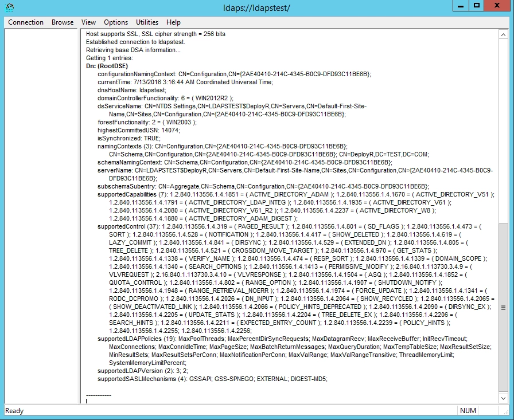The width and height of the screenshot is (514, 420).
Task: Close the ldaps://ldapstest/ window
Action: click(497, 6)
